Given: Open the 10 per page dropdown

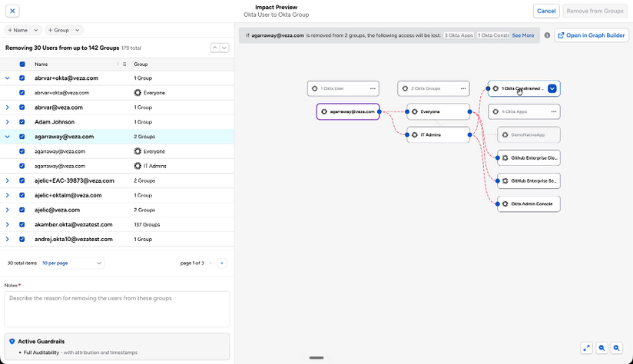Looking at the screenshot, I should point(71,263).
